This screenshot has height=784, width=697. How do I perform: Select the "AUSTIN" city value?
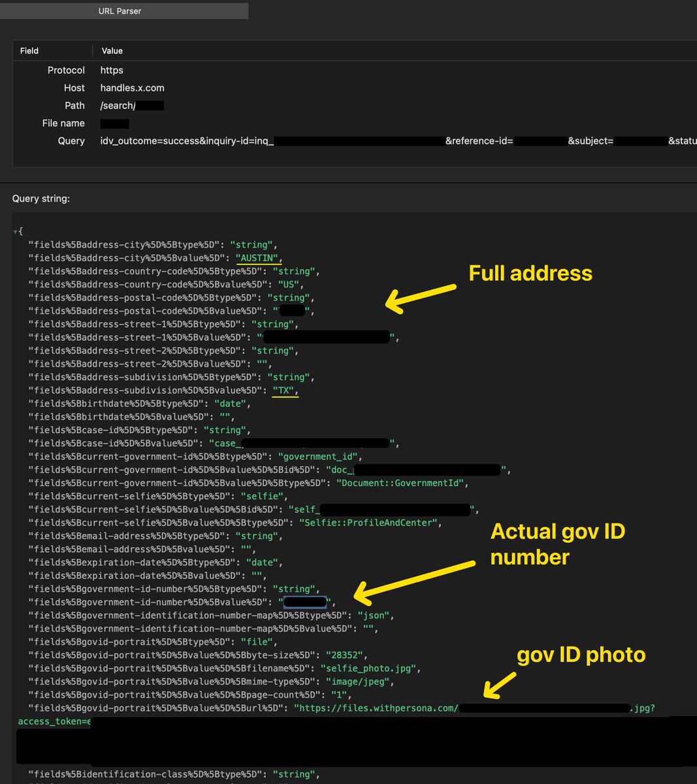257,258
